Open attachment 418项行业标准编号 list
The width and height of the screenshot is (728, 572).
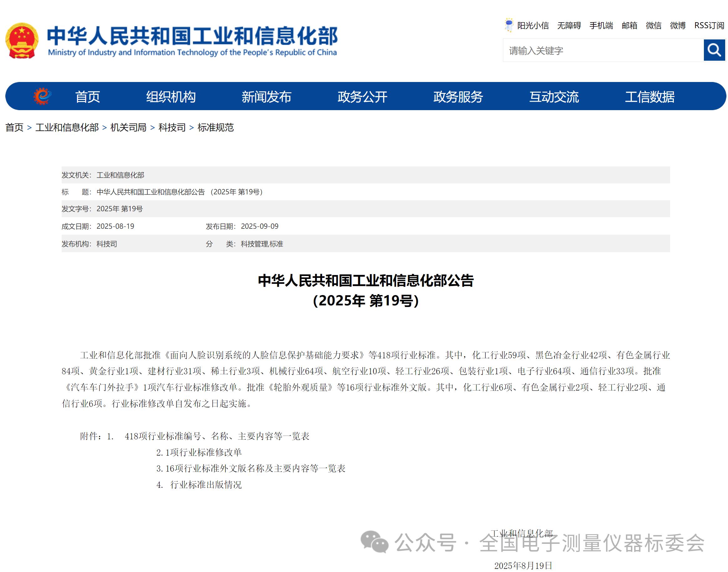coord(217,436)
